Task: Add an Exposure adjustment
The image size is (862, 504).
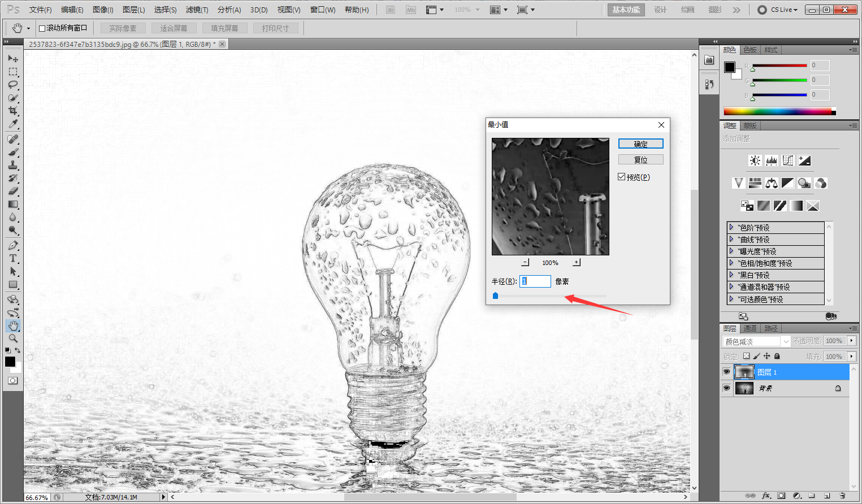Action: point(804,160)
